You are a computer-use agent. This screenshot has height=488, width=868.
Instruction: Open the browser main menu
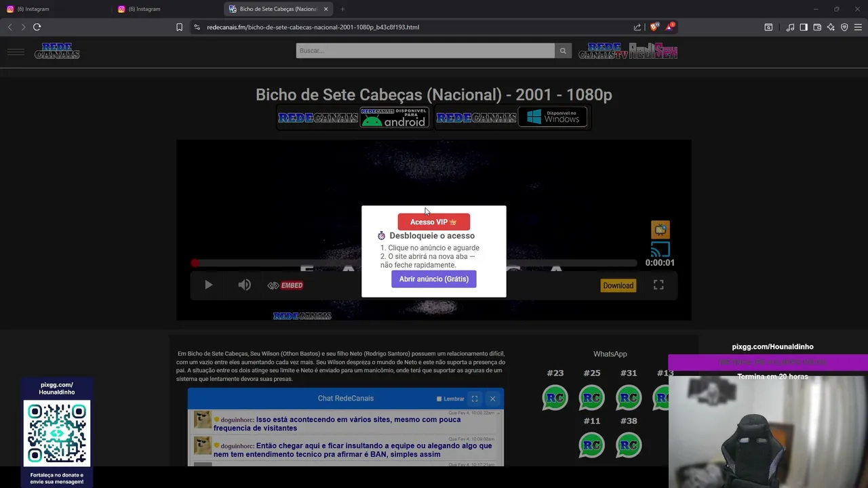pyautogui.click(x=859, y=27)
